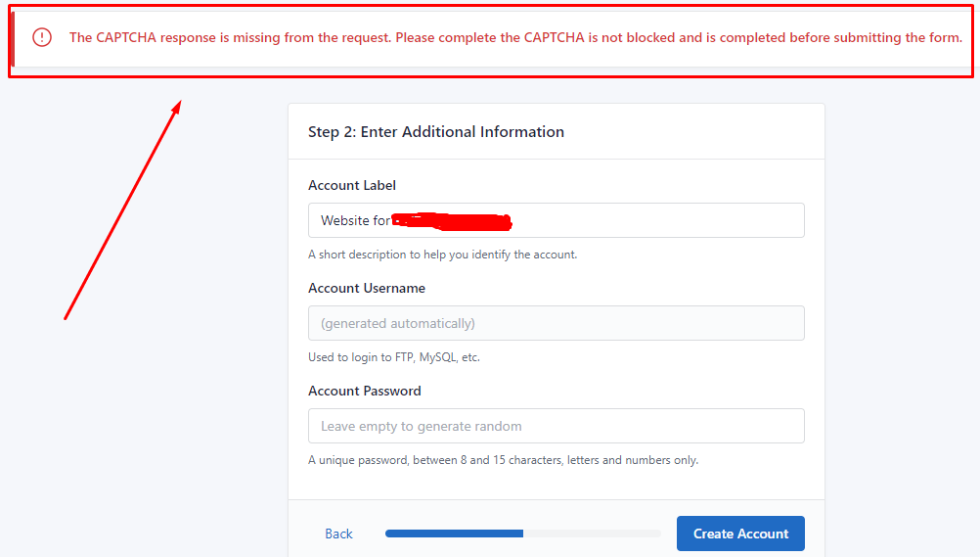Click the Account Password field label
Image resolution: width=980 pixels, height=557 pixels.
pyautogui.click(x=365, y=391)
